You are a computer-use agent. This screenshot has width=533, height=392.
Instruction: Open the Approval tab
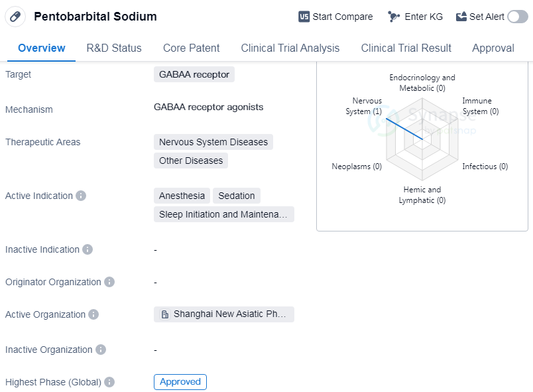493,48
